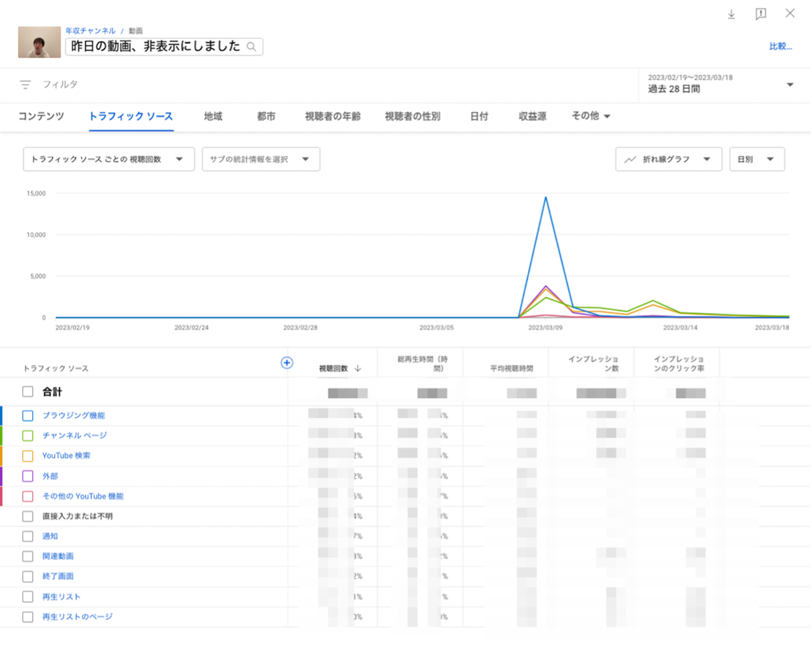Expand the 過去 28 日間 date range dropdown
812x649 pixels.
(790, 85)
